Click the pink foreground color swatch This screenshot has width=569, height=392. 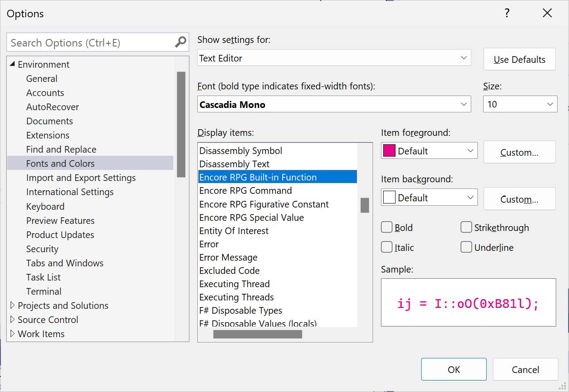click(389, 151)
